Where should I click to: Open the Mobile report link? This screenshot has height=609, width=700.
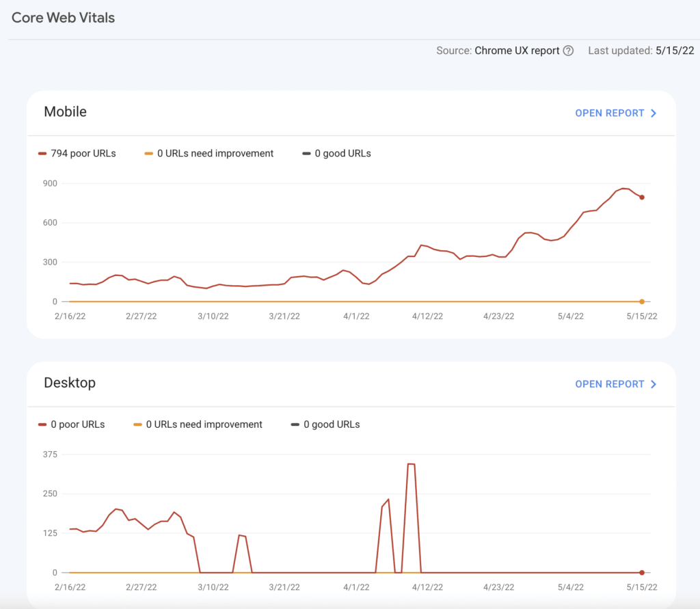[x=609, y=113]
